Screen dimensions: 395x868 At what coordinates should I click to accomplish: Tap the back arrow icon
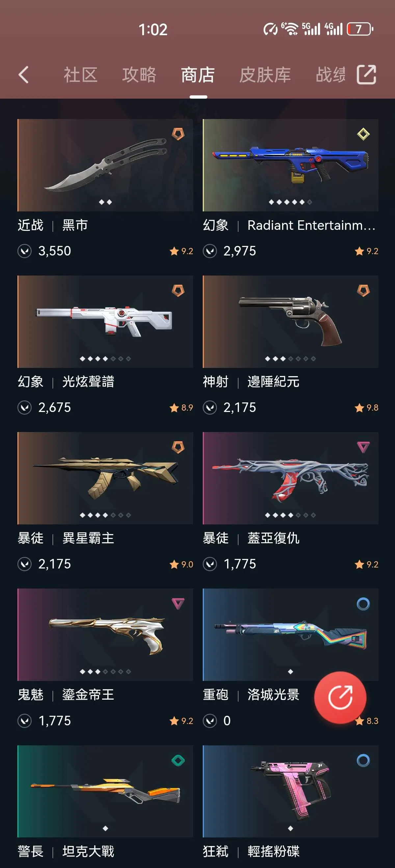click(24, 74)
